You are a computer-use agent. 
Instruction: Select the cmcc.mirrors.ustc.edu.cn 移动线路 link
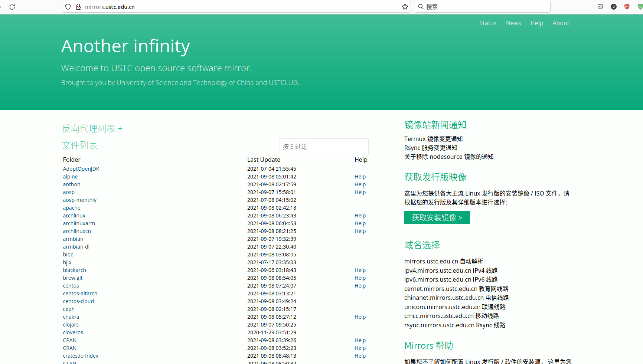451,316
